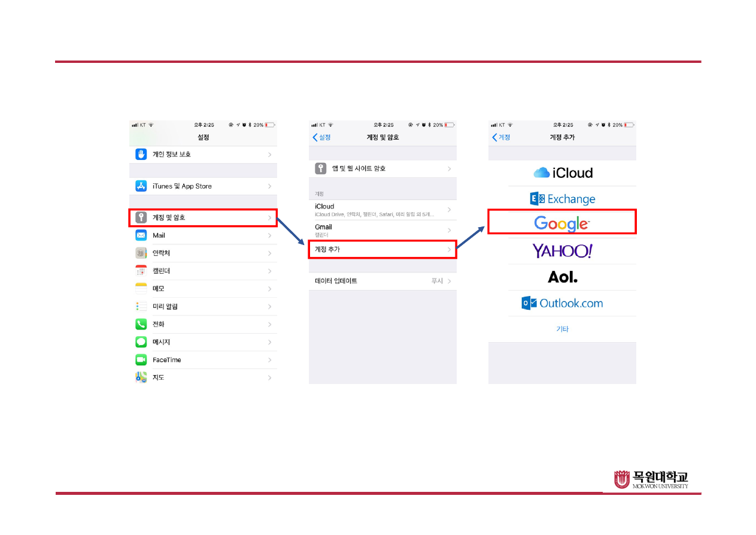Viewport: 756px width, 535px height.
Task: Click the Mokwon University logo
Action: (x=651, y=479)
